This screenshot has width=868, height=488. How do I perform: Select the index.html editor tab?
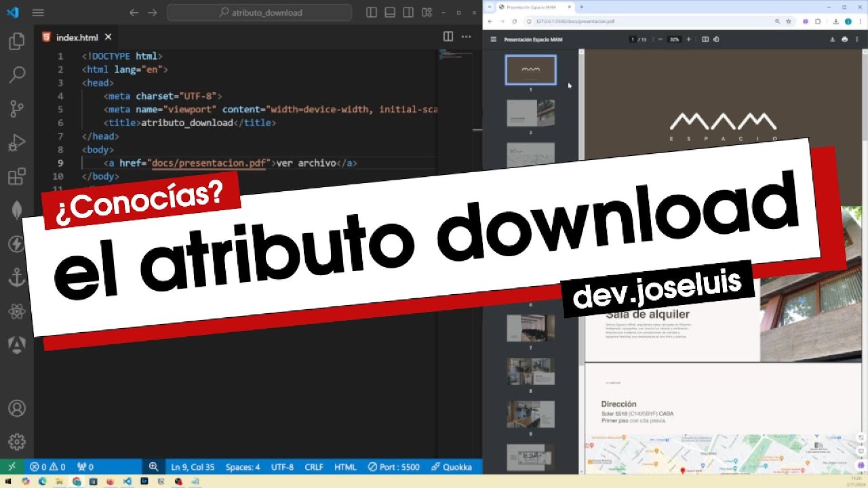click(77, 37)
